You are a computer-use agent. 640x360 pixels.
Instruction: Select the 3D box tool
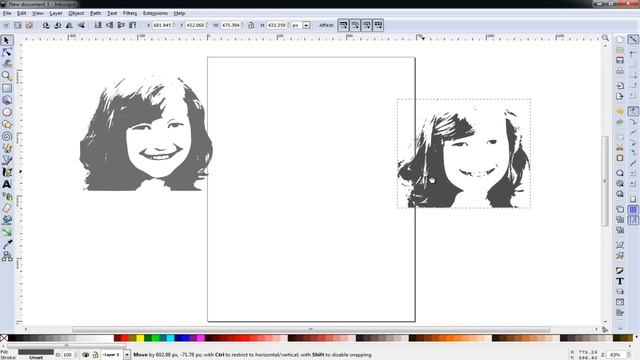point(7,100)
